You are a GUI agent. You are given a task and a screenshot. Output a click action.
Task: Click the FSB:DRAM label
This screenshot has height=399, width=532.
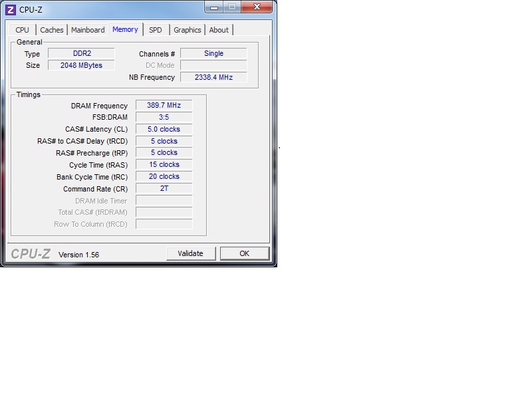click(110, 118)
